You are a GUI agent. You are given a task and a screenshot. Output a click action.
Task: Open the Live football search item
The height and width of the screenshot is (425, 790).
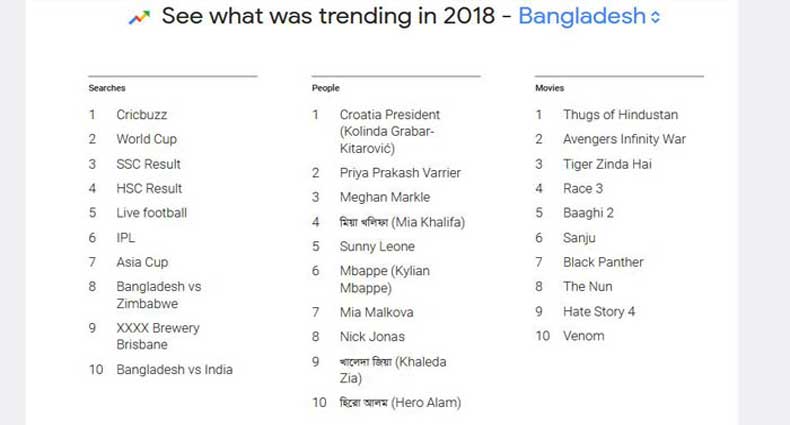[x=151, y=213]
